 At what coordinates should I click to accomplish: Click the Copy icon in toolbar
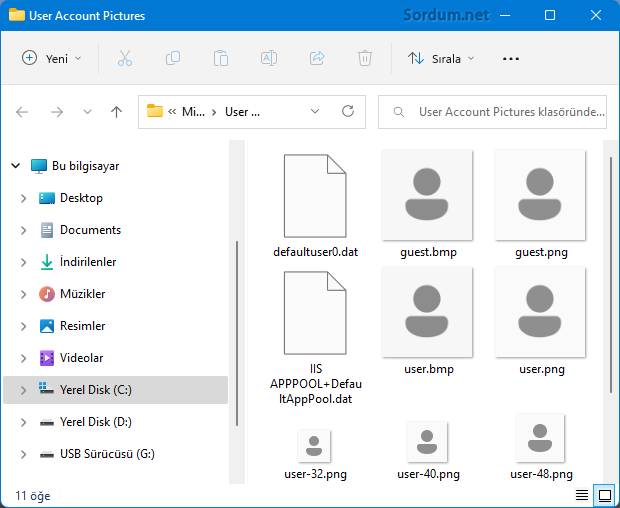click(173, 59)
